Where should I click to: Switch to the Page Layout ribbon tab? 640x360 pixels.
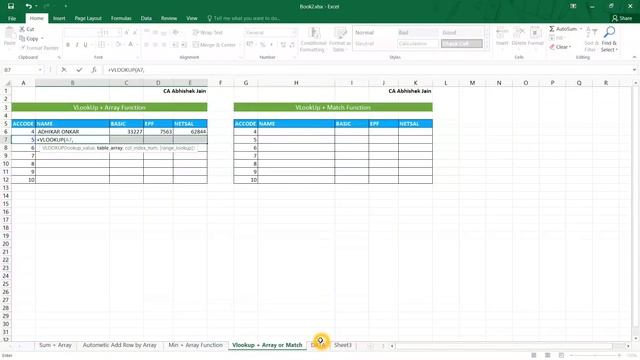88,18
